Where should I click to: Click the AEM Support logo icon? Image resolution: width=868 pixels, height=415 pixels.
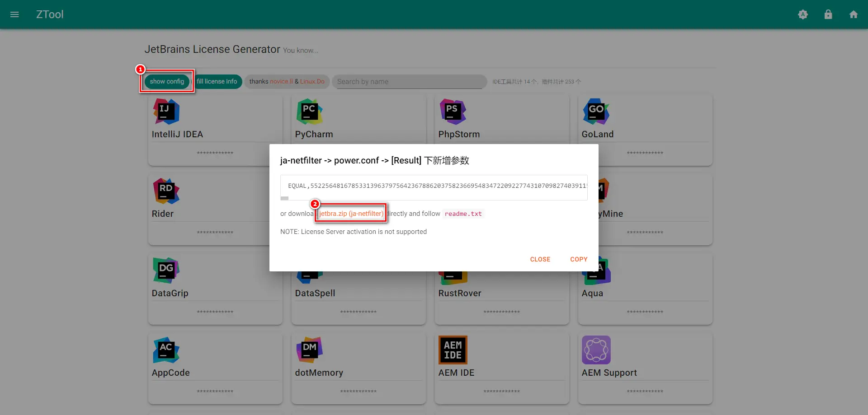click(x=596, y=350)
